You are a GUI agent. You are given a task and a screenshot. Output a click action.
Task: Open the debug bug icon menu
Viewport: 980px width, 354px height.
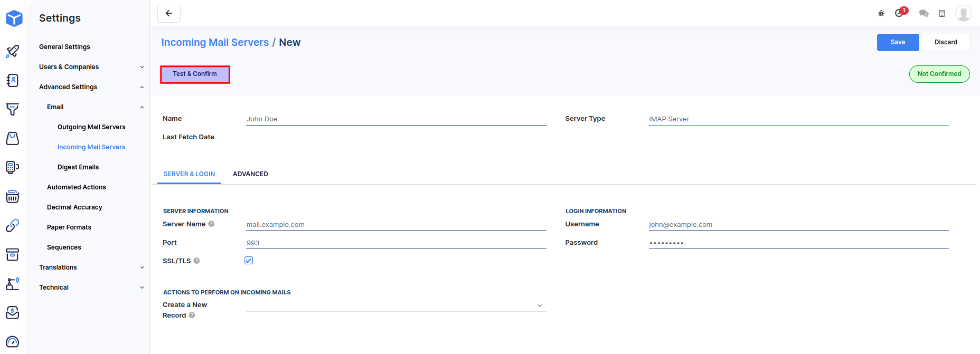(881, 13)
